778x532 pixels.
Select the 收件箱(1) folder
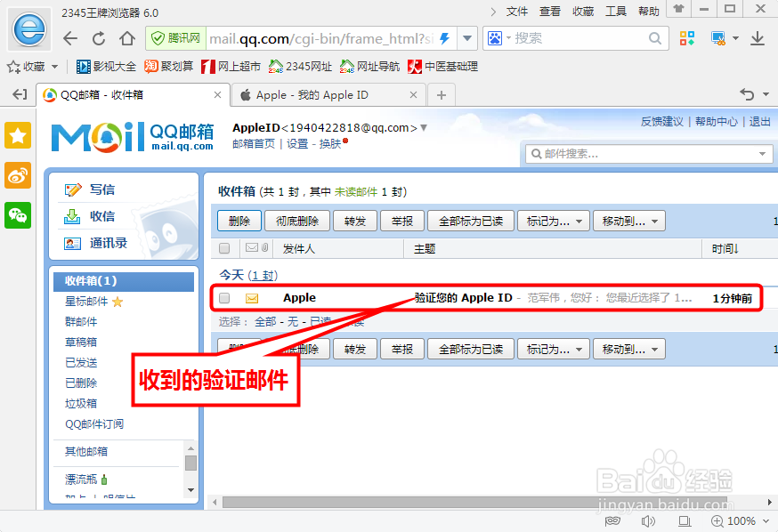124,281
